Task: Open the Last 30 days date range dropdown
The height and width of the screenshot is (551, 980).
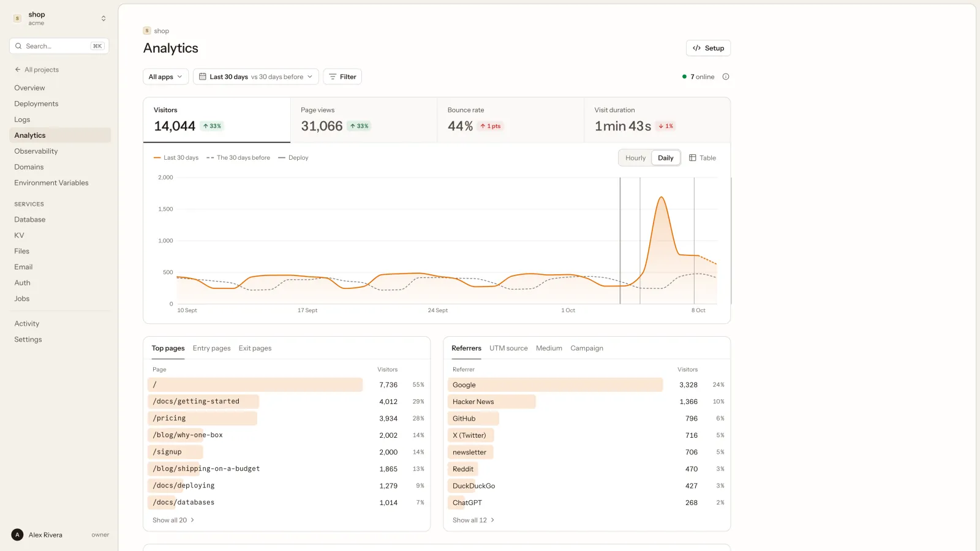Action: (256, 77)
